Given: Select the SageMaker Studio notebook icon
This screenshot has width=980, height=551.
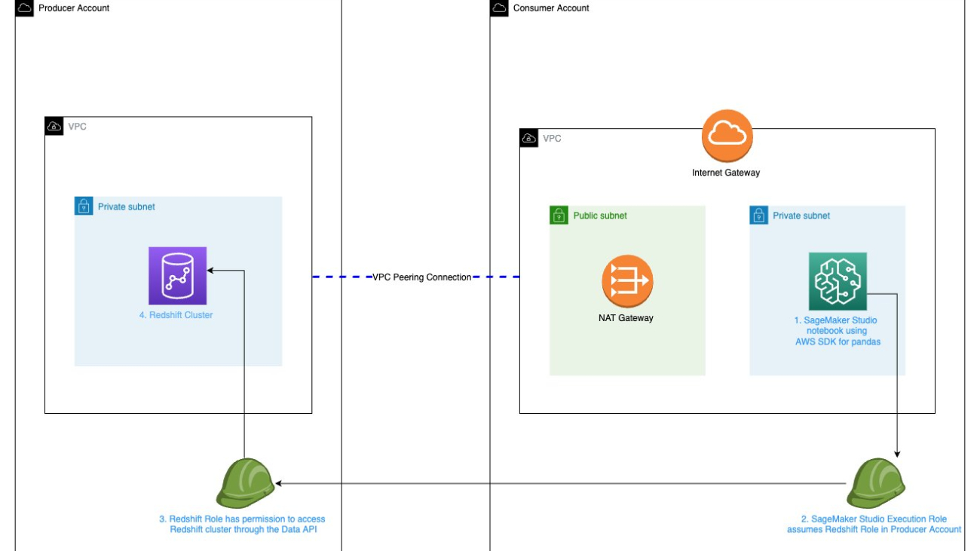Looking at the screenshot, I should coord(838,281).
